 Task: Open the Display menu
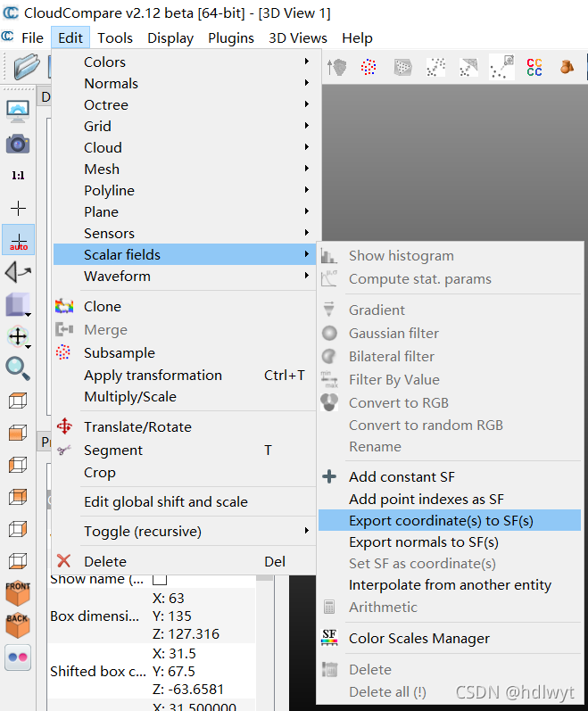170,38
